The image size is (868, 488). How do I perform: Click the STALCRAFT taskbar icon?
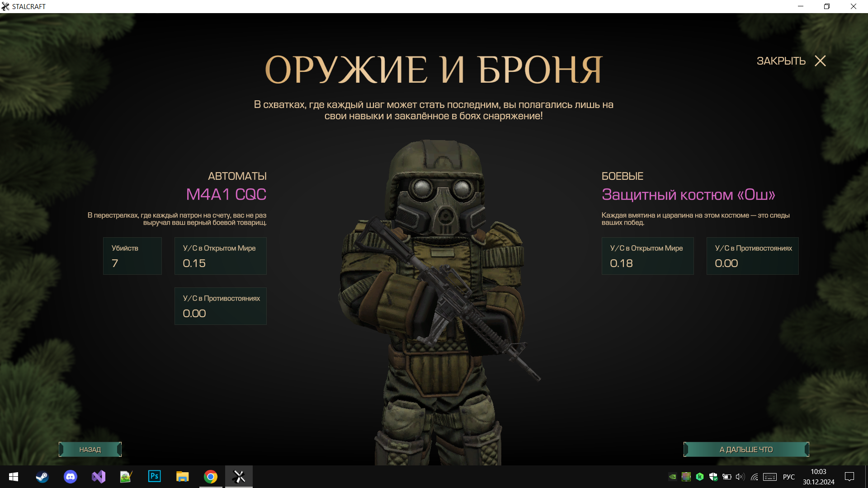pyautogui.click(x=239, y=477)
